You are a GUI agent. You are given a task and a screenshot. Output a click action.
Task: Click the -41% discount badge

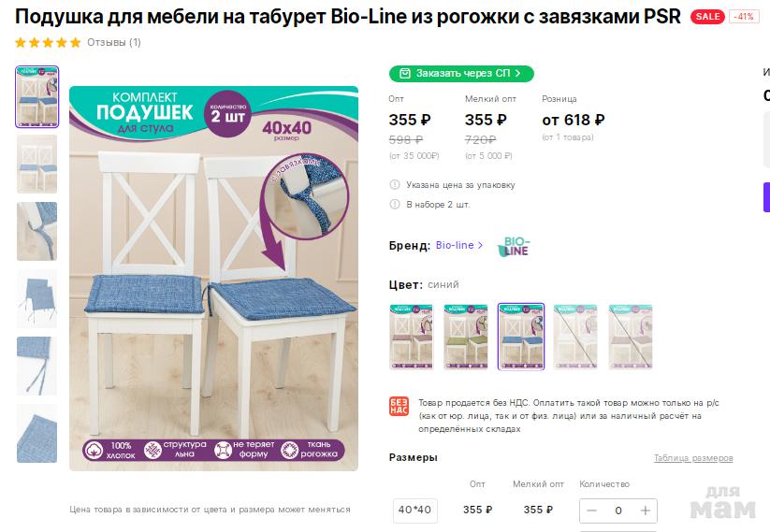744,17
